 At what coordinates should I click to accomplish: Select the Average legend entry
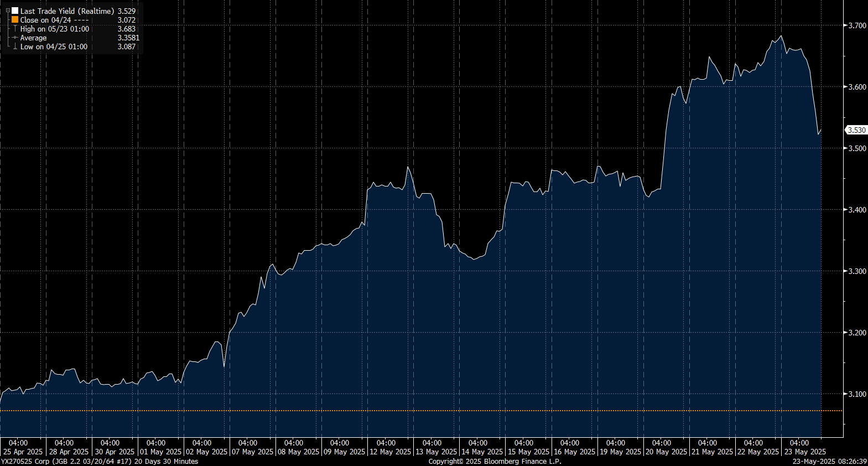point(33,38)
